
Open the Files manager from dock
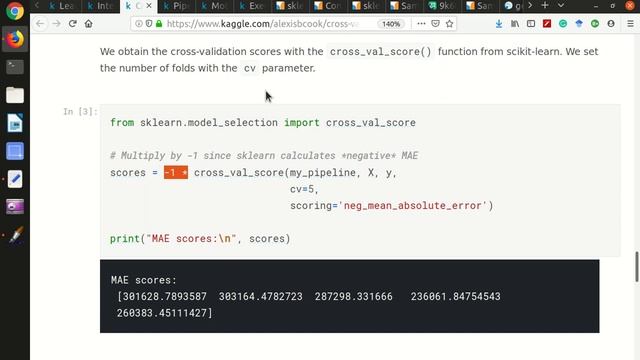15,95
